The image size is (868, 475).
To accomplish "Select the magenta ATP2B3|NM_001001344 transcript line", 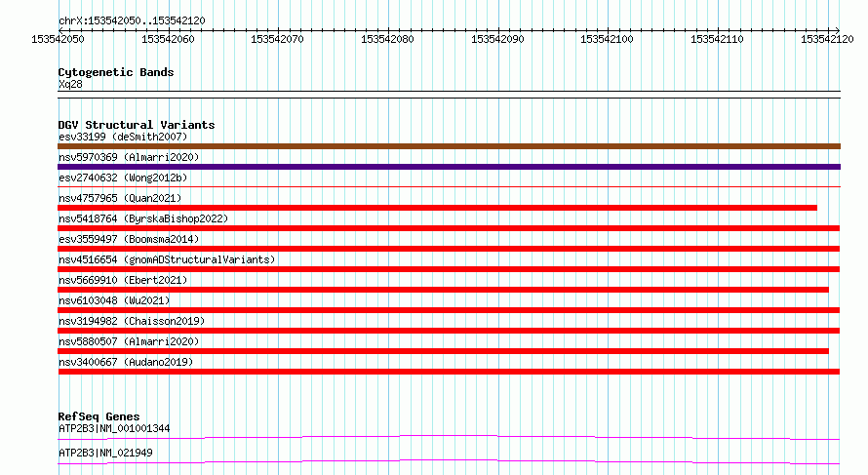I will pos(449,437).
